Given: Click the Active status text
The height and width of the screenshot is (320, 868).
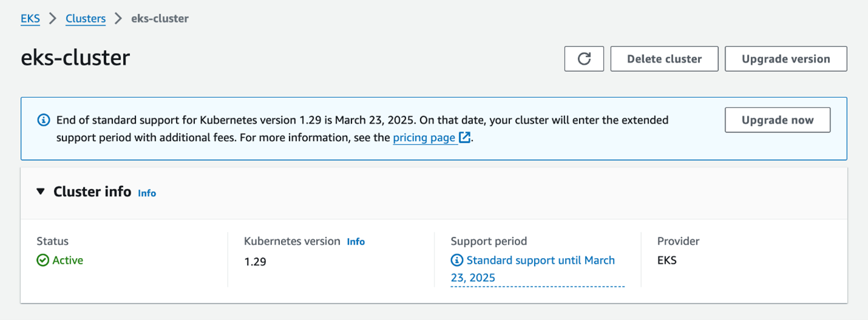Looking at the screenshot, I should point(68,260).
